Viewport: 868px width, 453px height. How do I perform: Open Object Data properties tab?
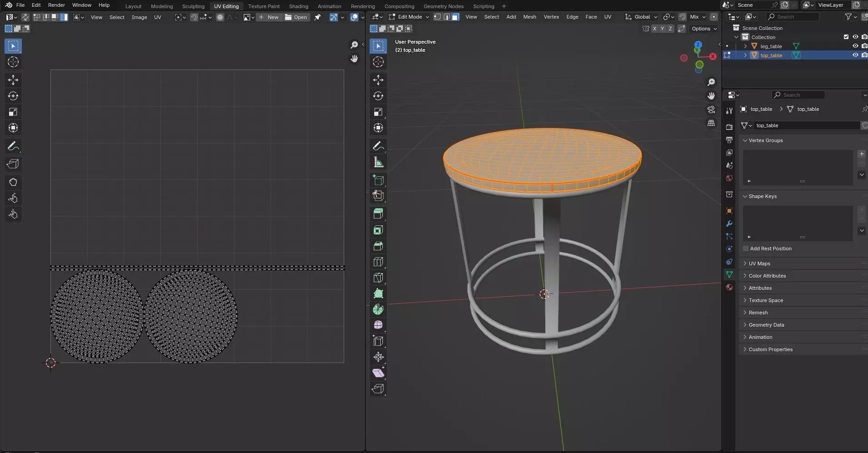(729, 274)
